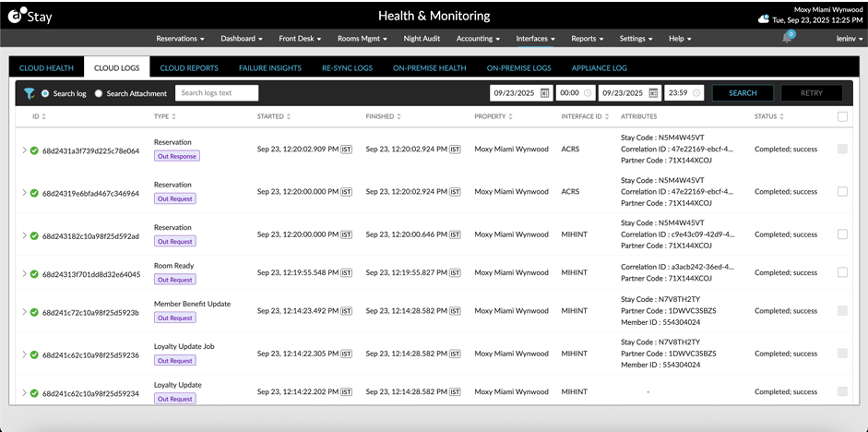868x432 pixels.
Task: Click Out Request tag on Member Benefit Update
Action: tap(175, 318)
